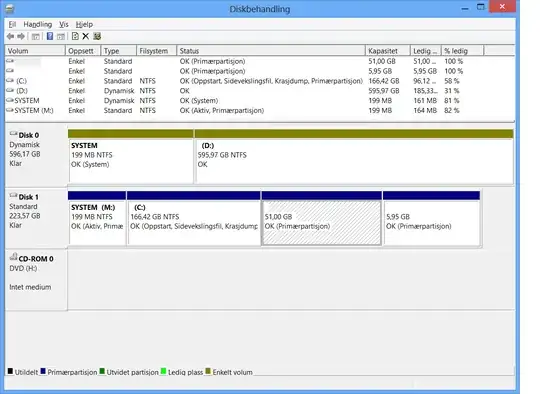
Task: Select the hatched 51,00 GB partition block
Action: 322,218
